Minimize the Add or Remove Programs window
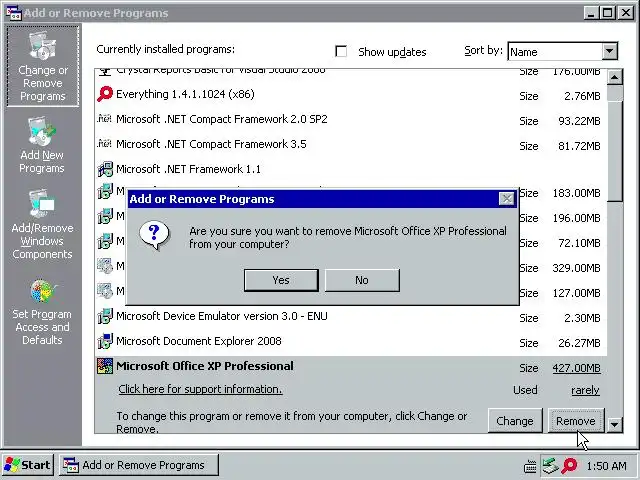The height and width of the screenshot is (480, 640). click(x=591, y=13)
